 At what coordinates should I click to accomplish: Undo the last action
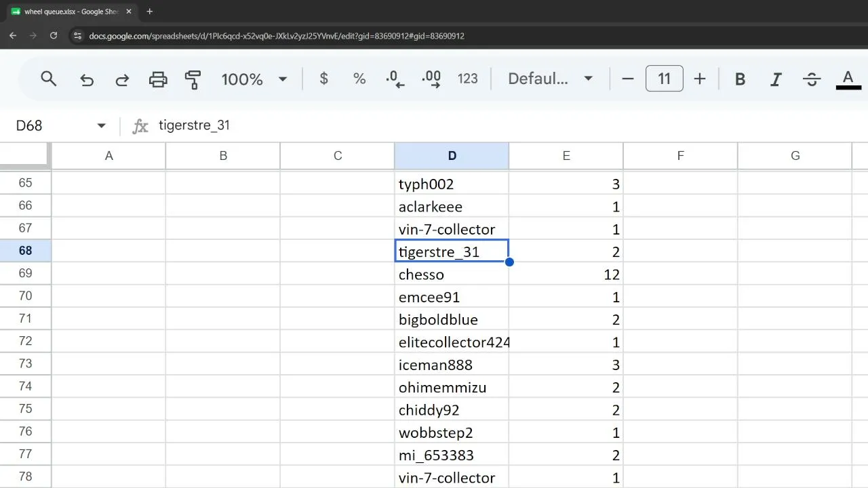pos(86,79)
